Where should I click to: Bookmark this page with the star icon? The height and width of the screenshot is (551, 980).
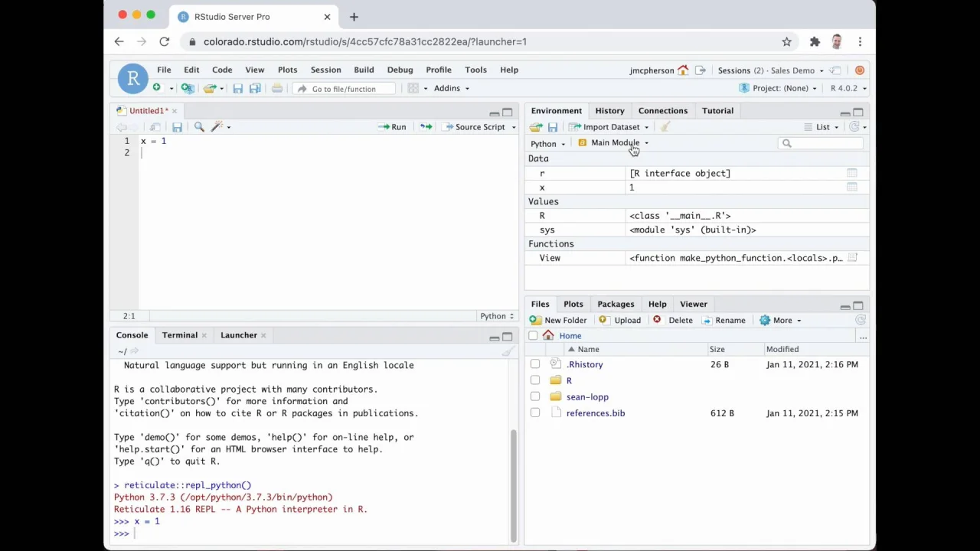point(786,41)
